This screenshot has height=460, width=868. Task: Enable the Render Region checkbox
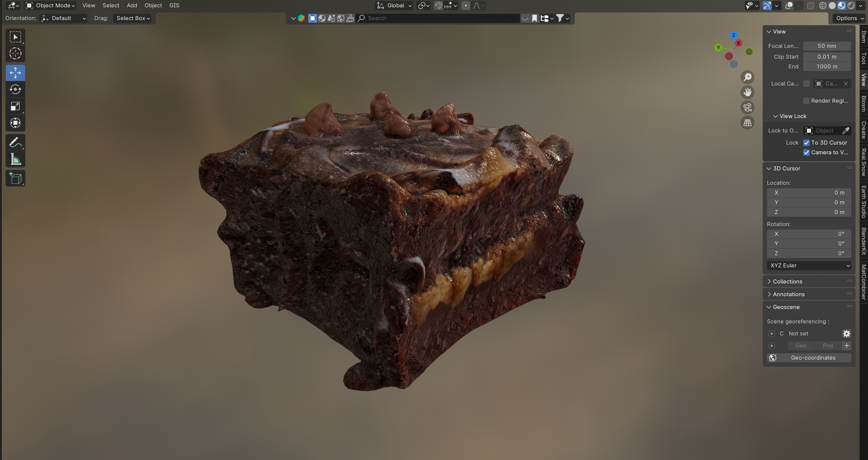(x=806, y=101)
